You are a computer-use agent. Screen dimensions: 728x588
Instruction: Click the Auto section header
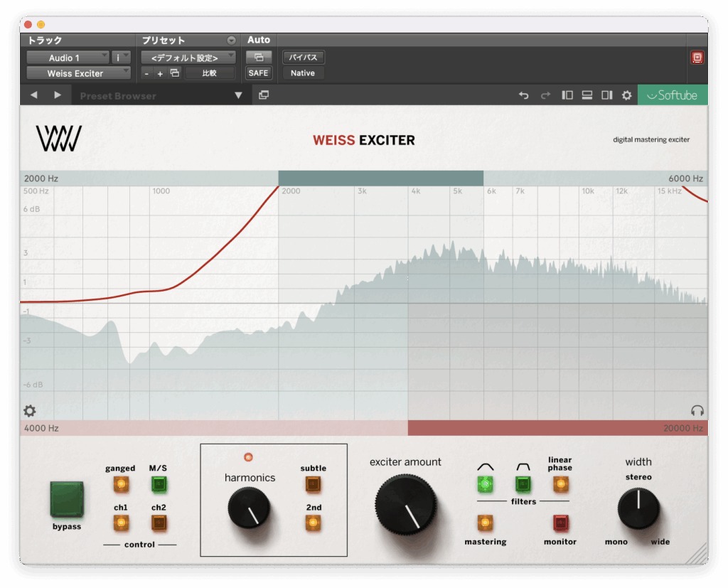point(259,40)
